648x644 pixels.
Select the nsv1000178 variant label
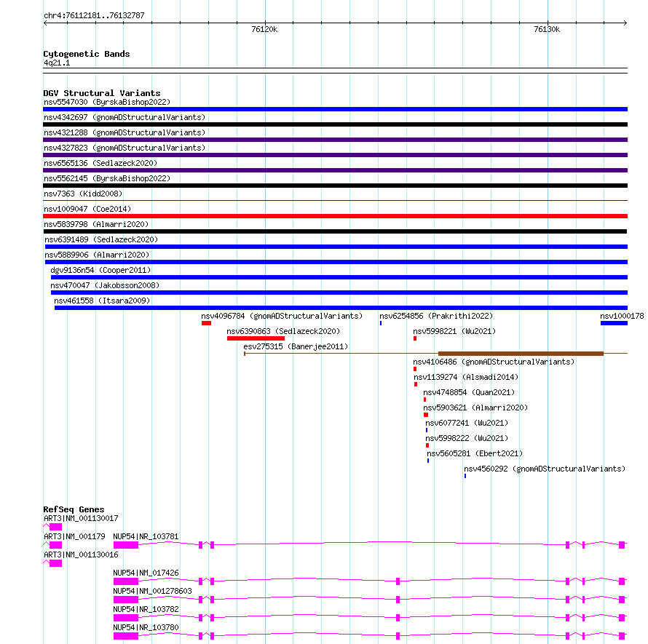coord(622,316)
